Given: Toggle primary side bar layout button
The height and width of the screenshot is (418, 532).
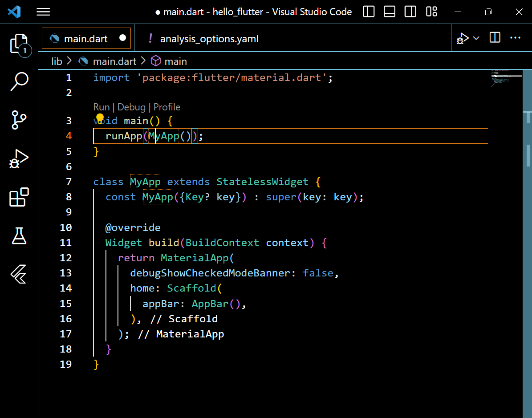Looking at the screenshot, I should pyautogui.click(x=369, y=12).
